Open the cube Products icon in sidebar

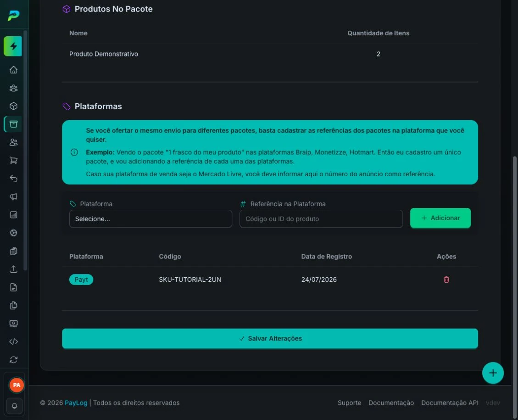14,106
